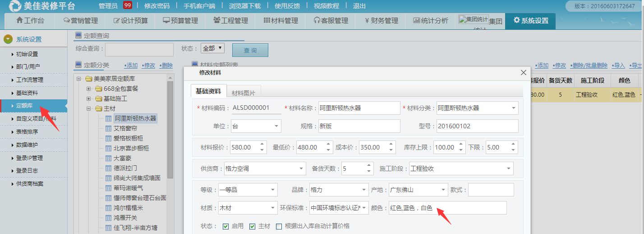Image resolution: width=644 pixels, height=234 pixels.
Task: Open 工程管理 people icon menu
Action: pyautogui.click(x=216, y=20)
